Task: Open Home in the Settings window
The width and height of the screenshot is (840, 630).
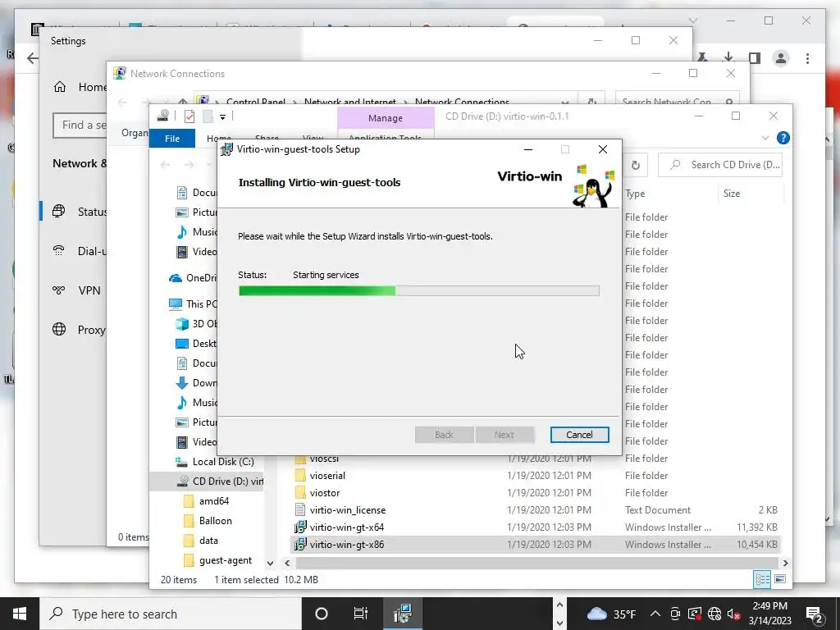Action: [x=80, y=87]
